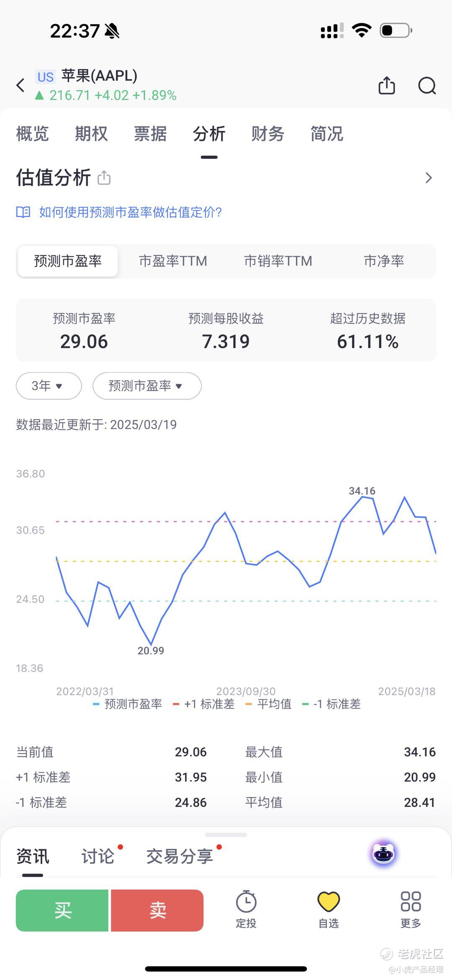Tap the battery status icon
Image resolution: width=452 pixels, height=980 pixels.
point(396,31)
